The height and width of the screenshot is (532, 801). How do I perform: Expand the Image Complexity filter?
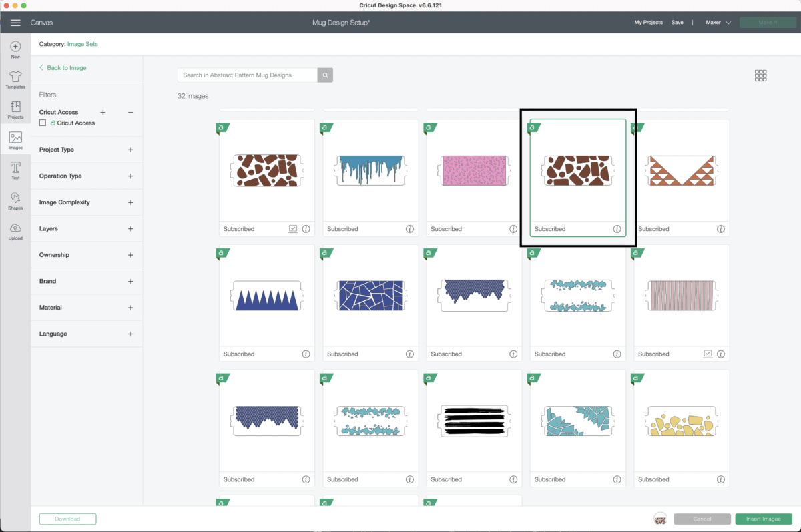point(131,202)
